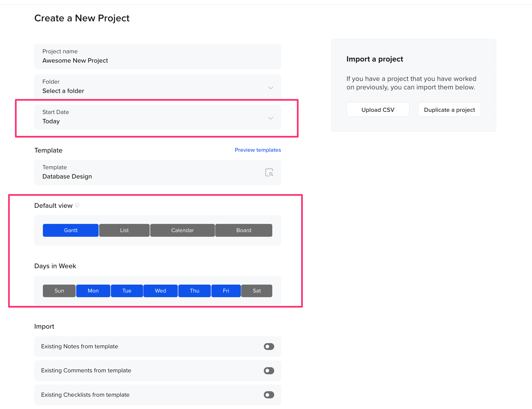
Task: Click the template preview icon in Template field
Action: [269, 173]
